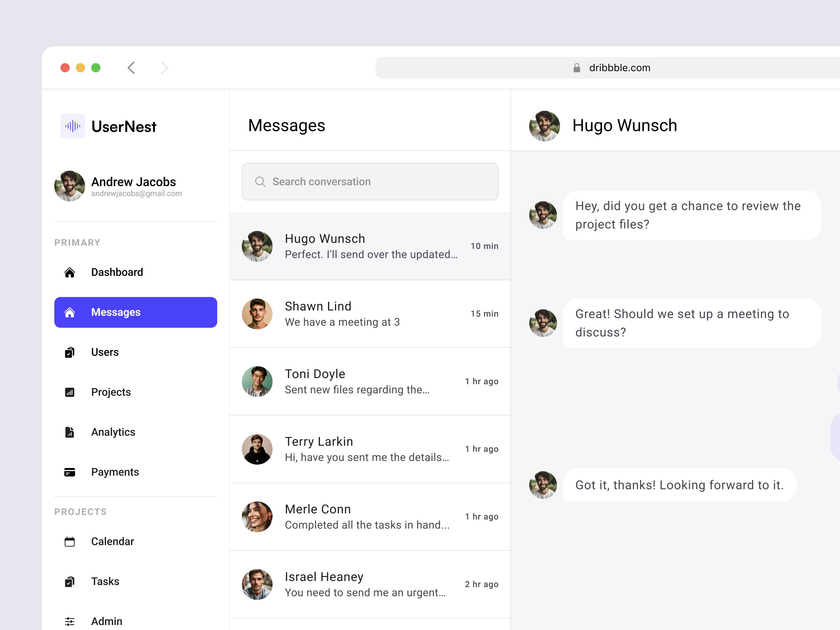This screenshot has width=840, height=630.
Task: Click the Admin sliders icon
Action: [70, 621]
